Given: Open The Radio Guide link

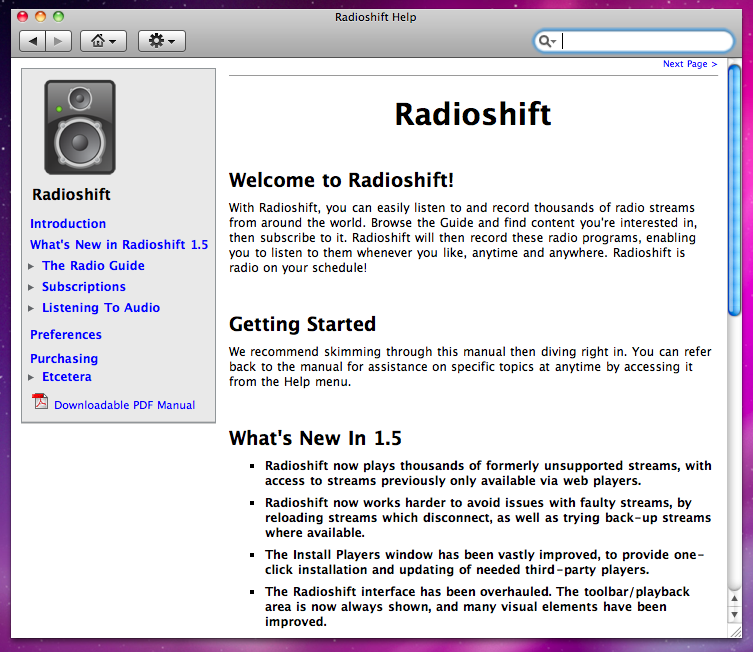Looking at the screenshot, I should pos(93,266).
